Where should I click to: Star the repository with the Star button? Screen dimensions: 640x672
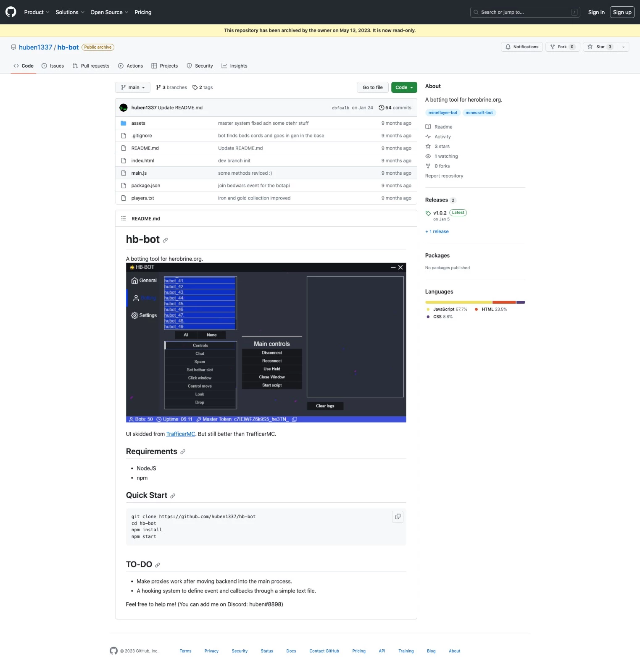[x=600, y=47]
